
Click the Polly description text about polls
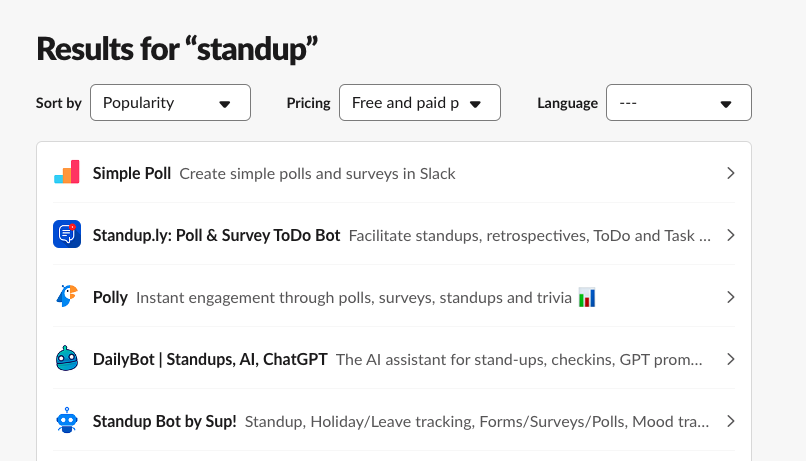[354, 298]
